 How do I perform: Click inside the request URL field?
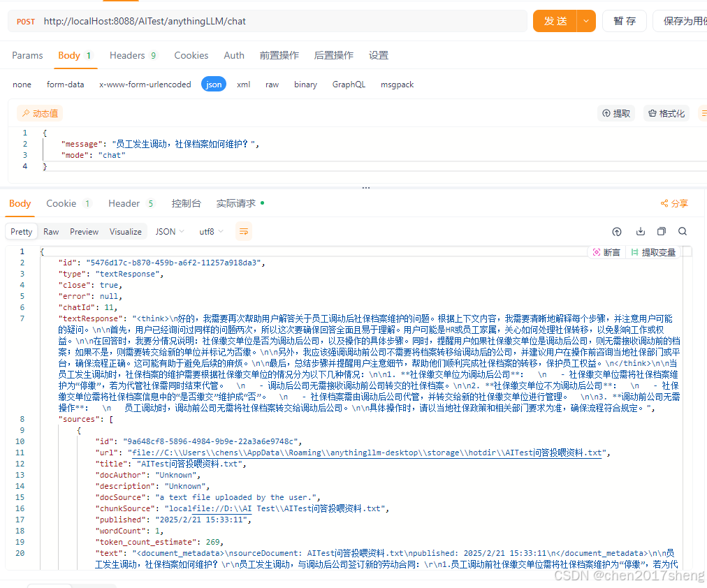point(279,21)
